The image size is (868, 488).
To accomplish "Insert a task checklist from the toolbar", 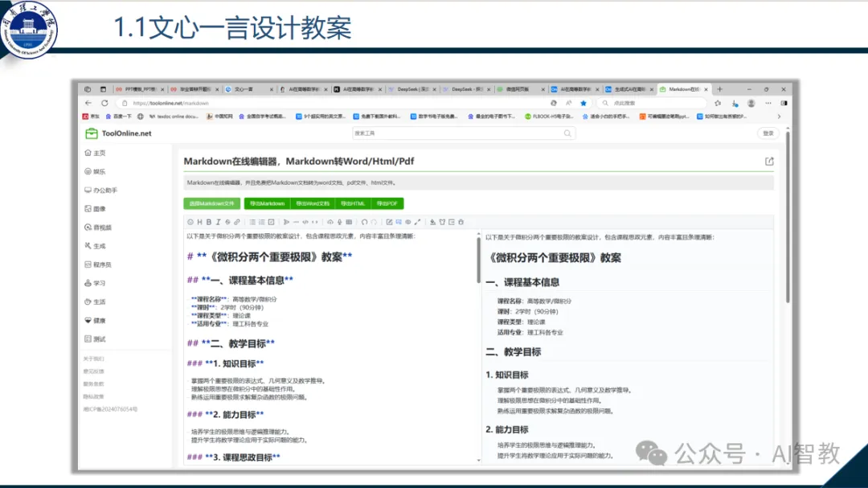I will tap(272, 222).
